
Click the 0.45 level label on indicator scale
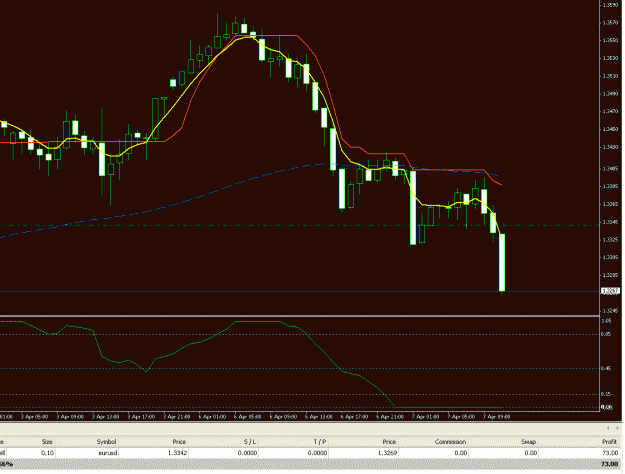(x=606, y=368)
